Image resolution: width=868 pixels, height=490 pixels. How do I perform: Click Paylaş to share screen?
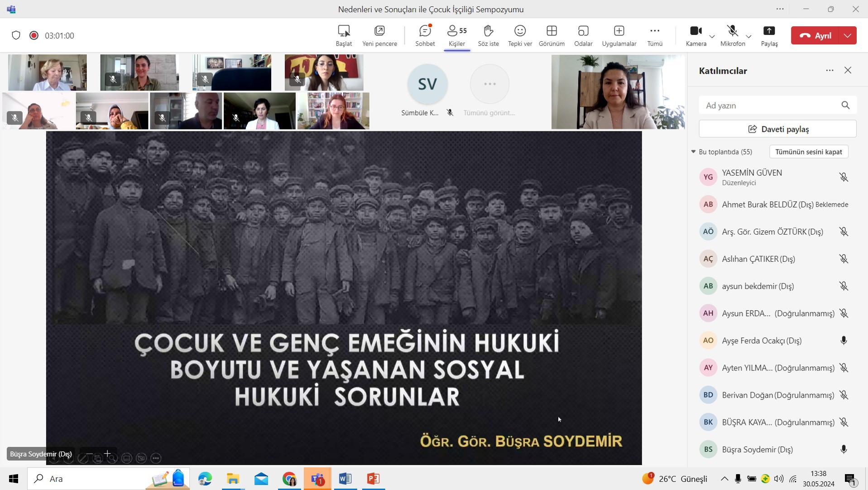coord(769,35)
